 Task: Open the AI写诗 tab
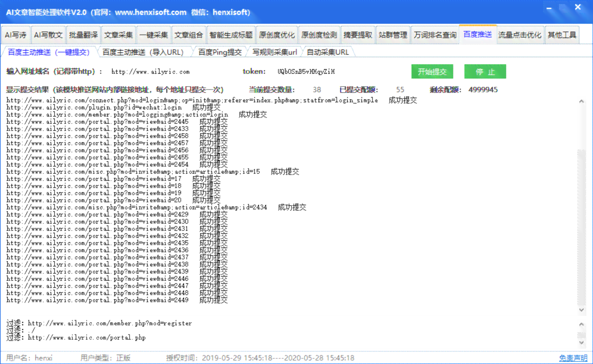coord(16,35)
